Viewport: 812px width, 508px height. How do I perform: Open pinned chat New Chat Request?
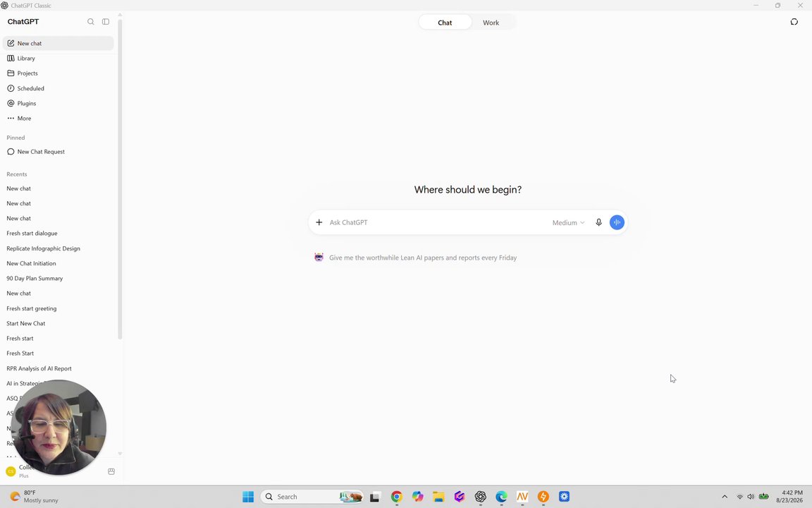(x=58, y=152)
